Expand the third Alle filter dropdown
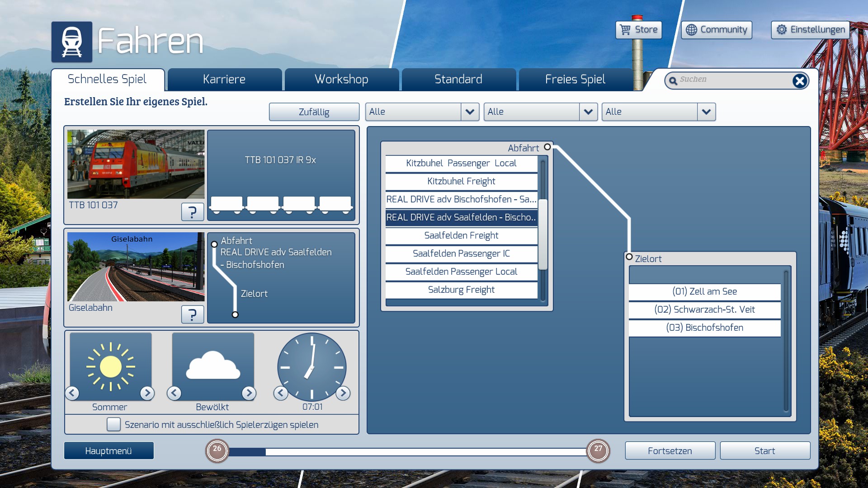The image size is (868, 488). click(706, 112)
